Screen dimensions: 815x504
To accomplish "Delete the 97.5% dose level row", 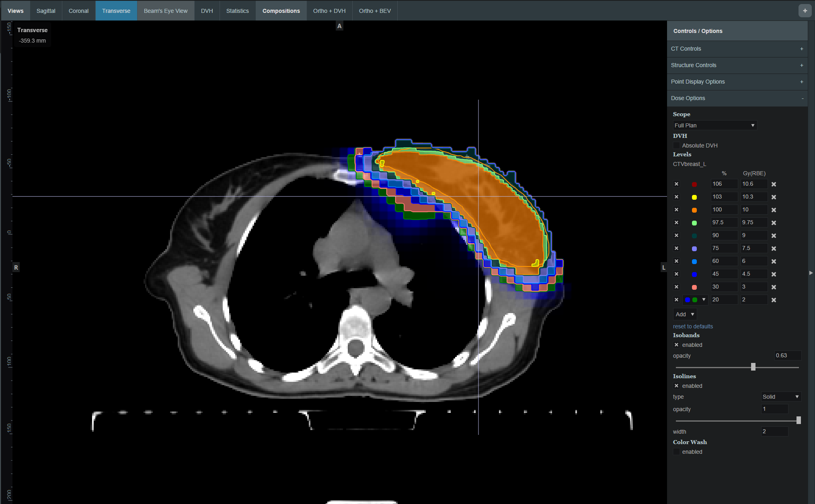I will pyautogui.click(x=774, y=223).
